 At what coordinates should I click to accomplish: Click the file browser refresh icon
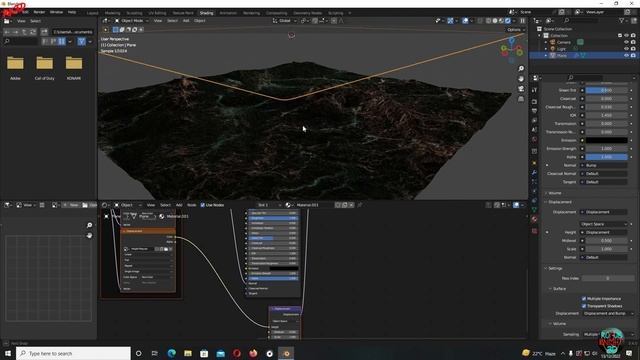33,32
